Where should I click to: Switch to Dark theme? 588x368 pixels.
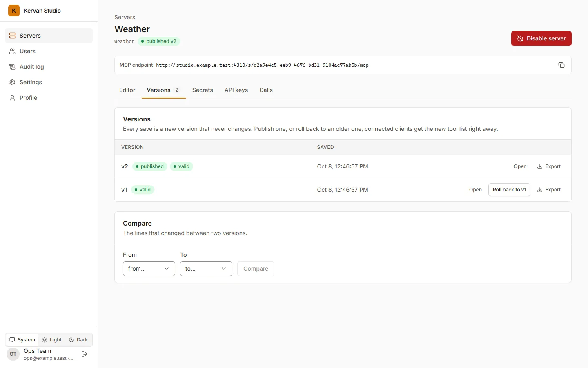coord(78,340)
